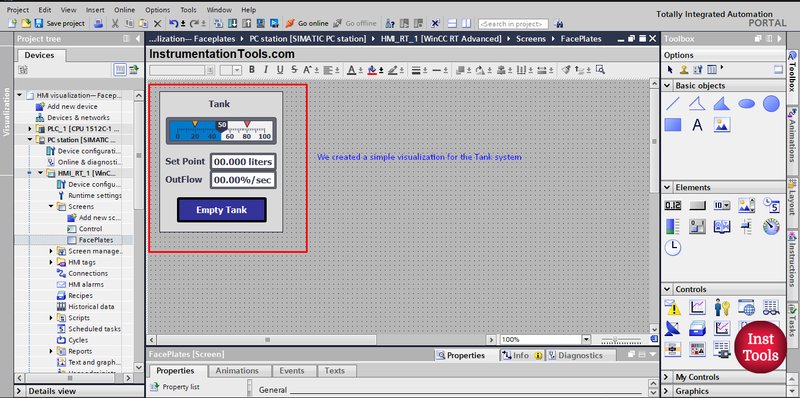800x398 pixels.
Task: Switch to the Events tab
Action: [x=291, y=370]
